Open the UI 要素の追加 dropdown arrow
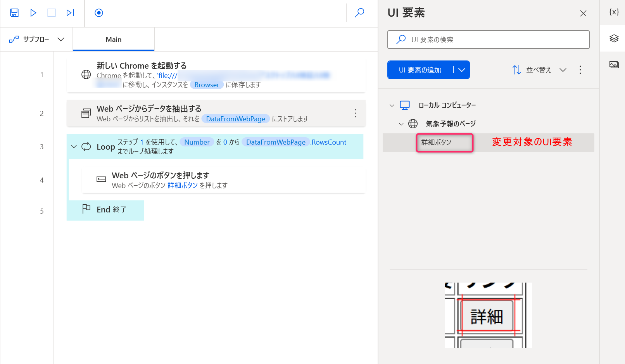The height and width of the screenshot is (364, 625). pyautogui.click(x=462, y=70)
